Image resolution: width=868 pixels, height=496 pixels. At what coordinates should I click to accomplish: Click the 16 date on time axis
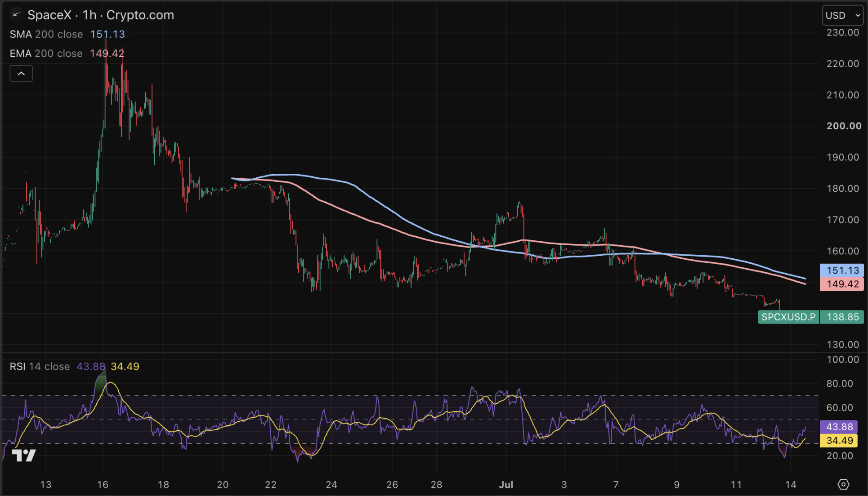[x=103, y=485]
